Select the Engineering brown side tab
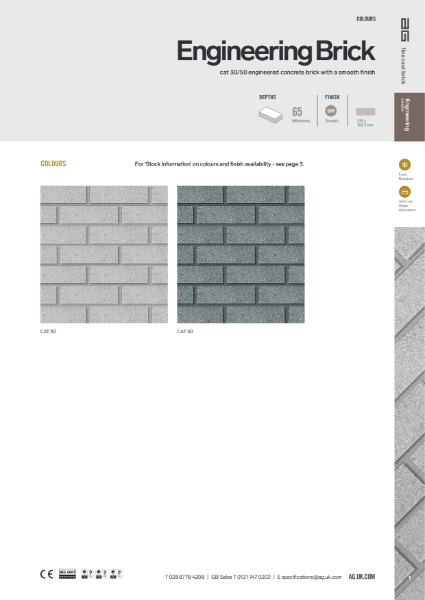Viewport: 425px width, 600px height. (x=409, y=117)
